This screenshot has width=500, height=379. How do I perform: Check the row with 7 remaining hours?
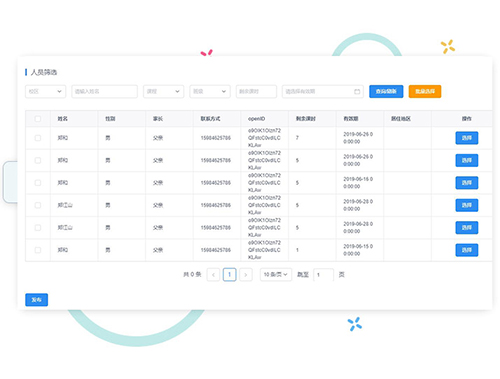pyautogui.click(x=38, y=138)
